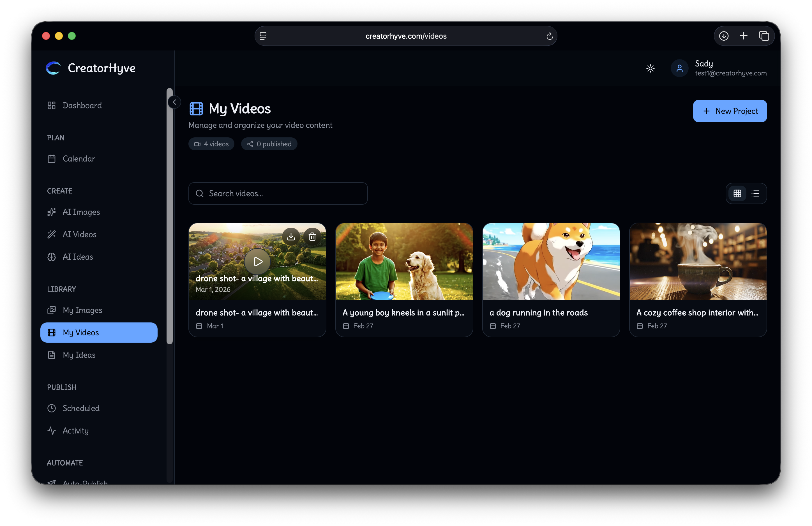Open the Sady account profile menu
This screenshot has height=526, width=812.
(x=719, y=68)
